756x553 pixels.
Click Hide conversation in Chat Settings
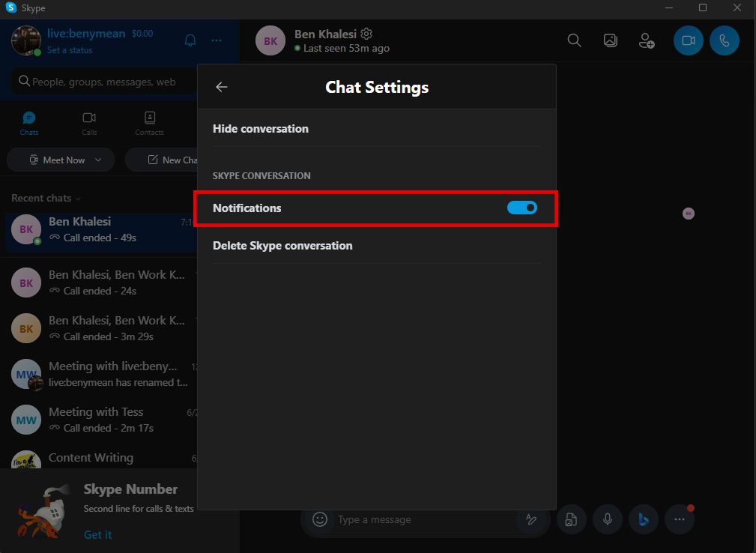pyautogui.click(x=260, y=128)
